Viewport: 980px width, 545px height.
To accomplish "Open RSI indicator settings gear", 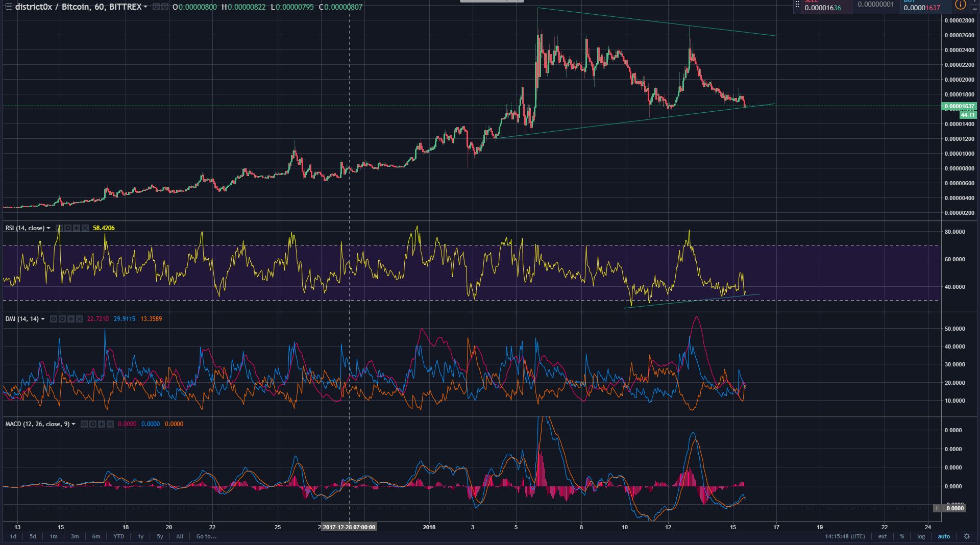I will [x=68, y=228].
